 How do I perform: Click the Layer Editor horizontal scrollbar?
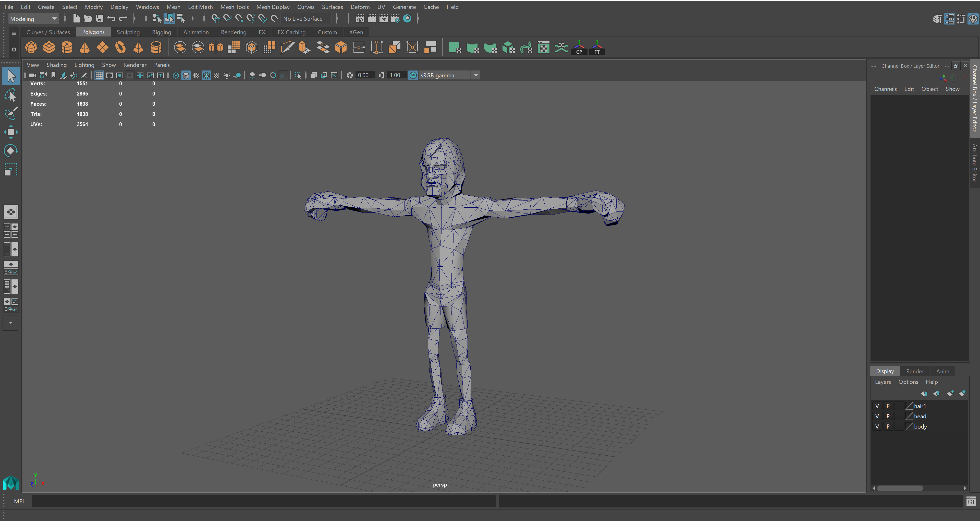[900, 488]
